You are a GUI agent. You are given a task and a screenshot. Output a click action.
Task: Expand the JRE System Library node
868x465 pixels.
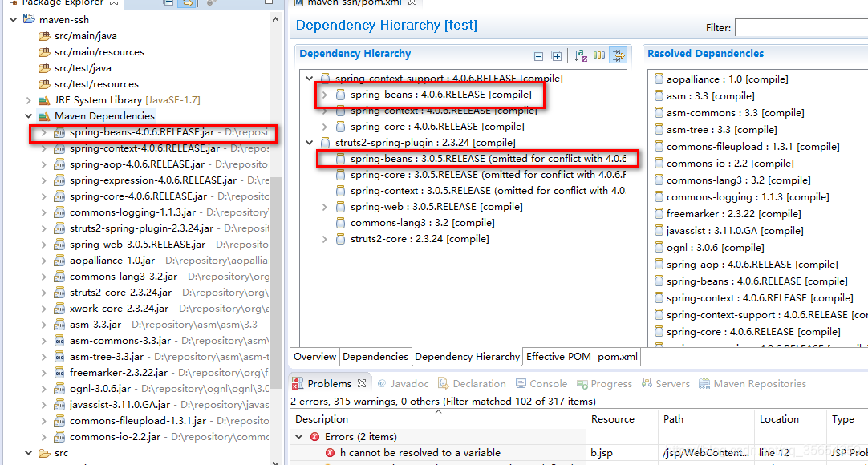click(29, 101)
